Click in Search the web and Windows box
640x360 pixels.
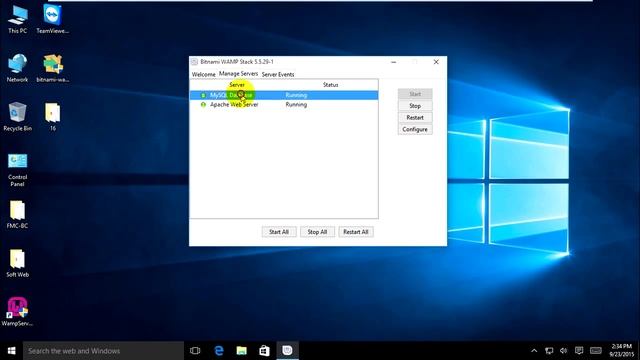click(x=103, y=351)
